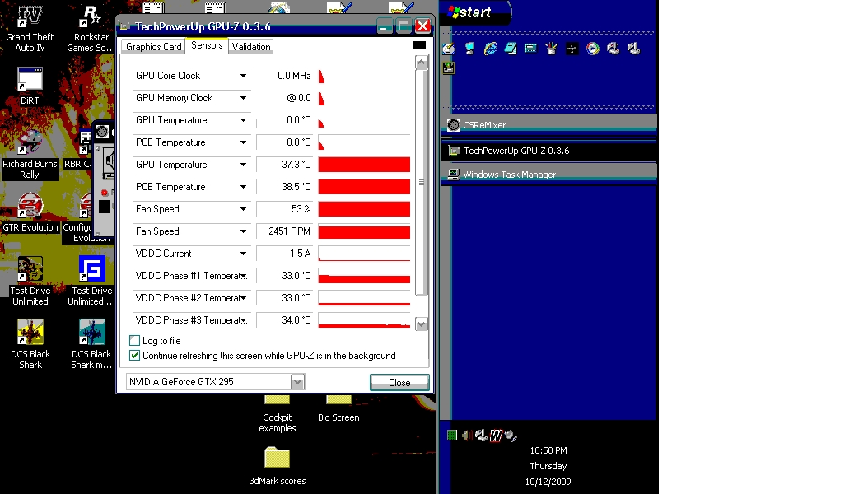Image resolution: width=868 pixels, height=494 pixels.
Task: Click the calculator-style quick launch icon
Action: pyautogui.click(x=530, y=49)
